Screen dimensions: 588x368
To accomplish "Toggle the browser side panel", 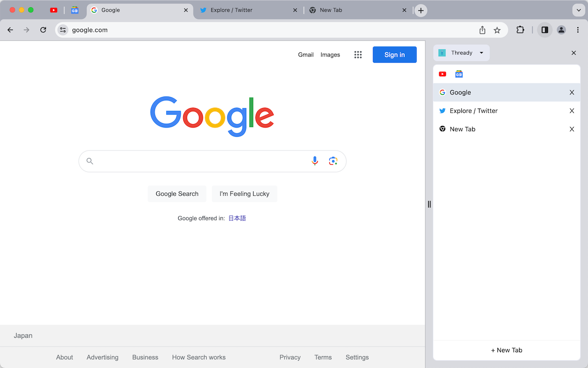I will pos(545,30).
